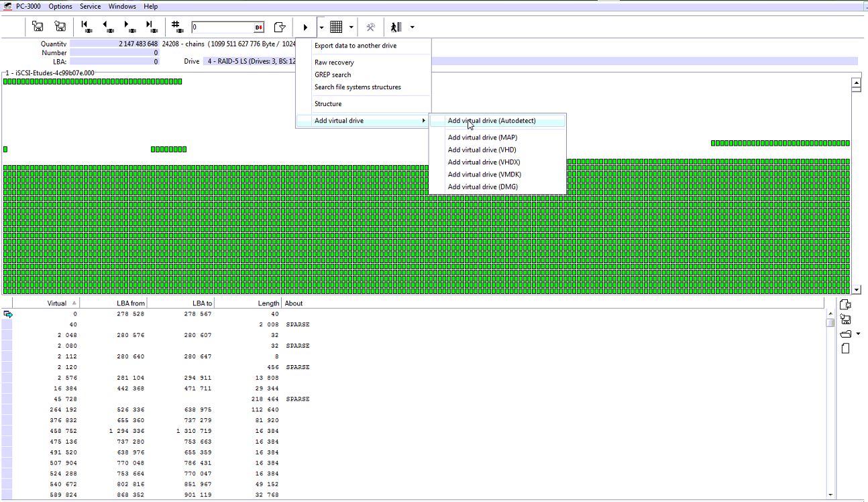Click the PC-3000 application logo icon

click(7, 6)
